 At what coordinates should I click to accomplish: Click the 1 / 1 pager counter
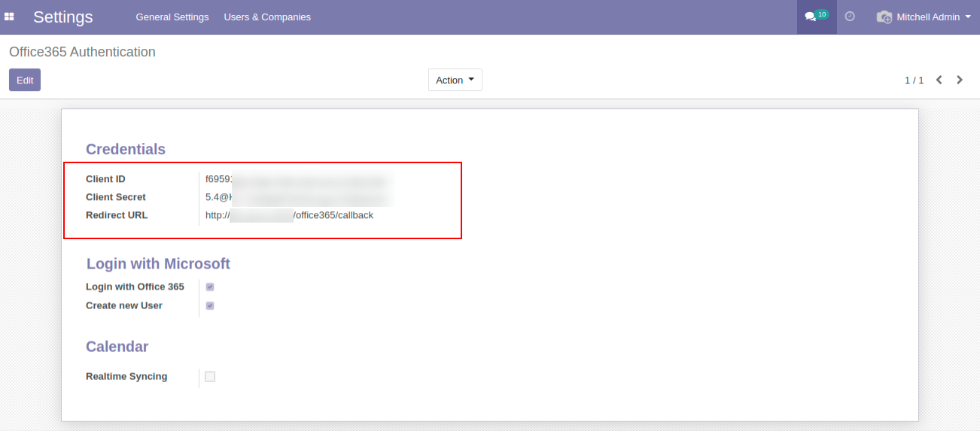pyautogui.click(x=914, y=80)
